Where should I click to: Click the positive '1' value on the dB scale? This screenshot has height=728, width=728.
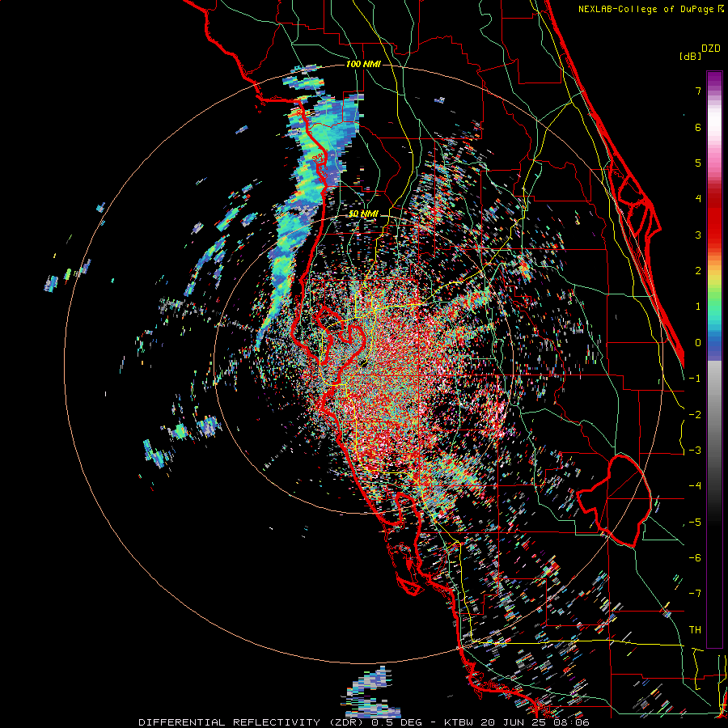698,307
